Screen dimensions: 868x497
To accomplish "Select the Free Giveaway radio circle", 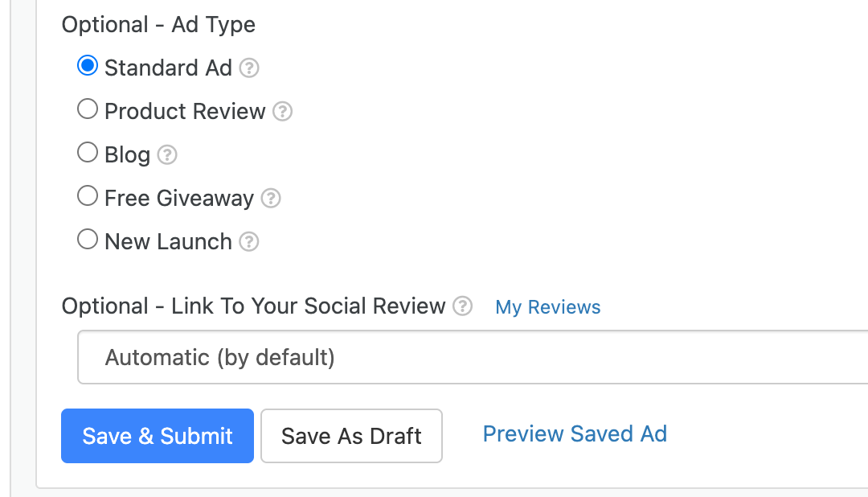I will coord(88,195).
